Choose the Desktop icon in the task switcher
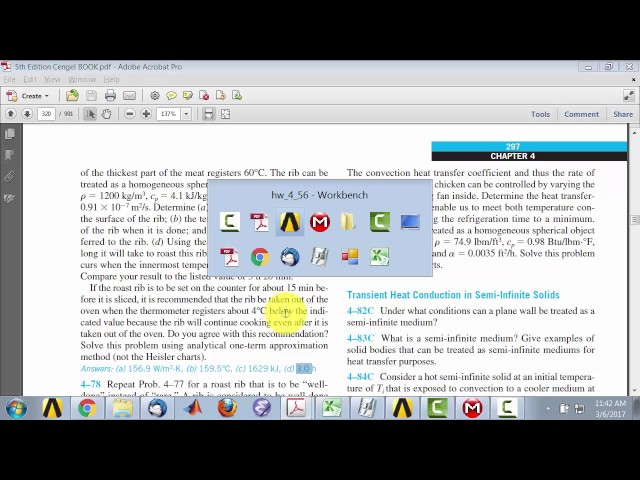Viewport: 640px width, 480px height. [x=410, y=222]
